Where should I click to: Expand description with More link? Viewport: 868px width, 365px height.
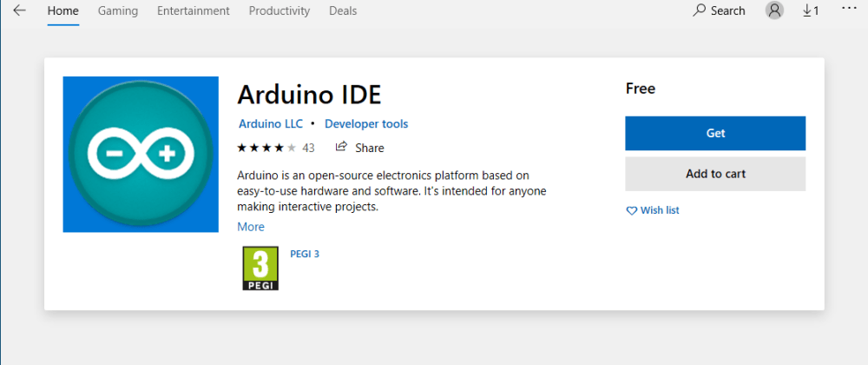(251, 227)
